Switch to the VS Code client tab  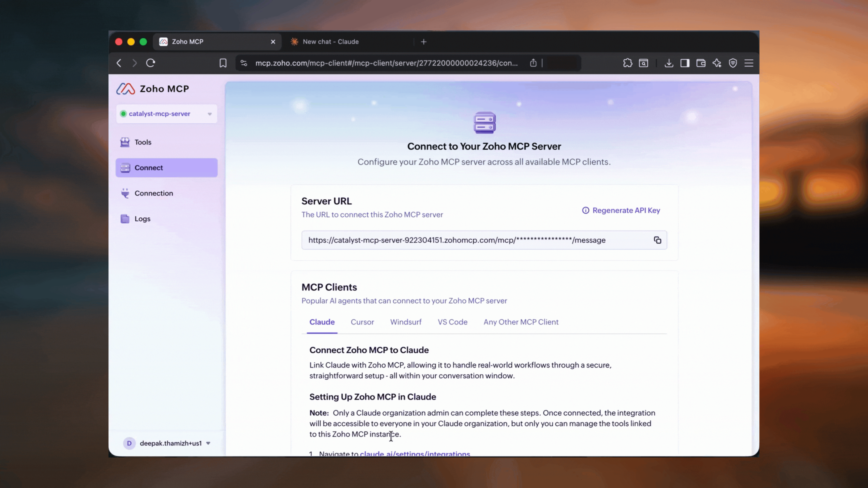pyautogui.click(x=452, y=322)
